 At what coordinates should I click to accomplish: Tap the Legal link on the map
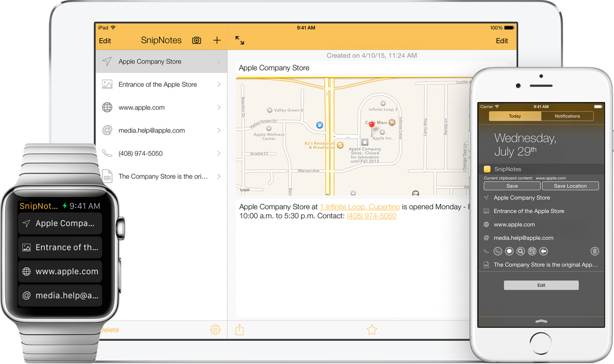coord(245,190)
